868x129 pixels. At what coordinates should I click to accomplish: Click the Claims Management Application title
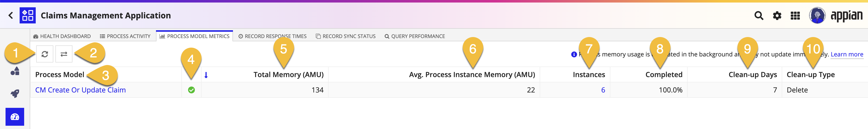[106, 16]
